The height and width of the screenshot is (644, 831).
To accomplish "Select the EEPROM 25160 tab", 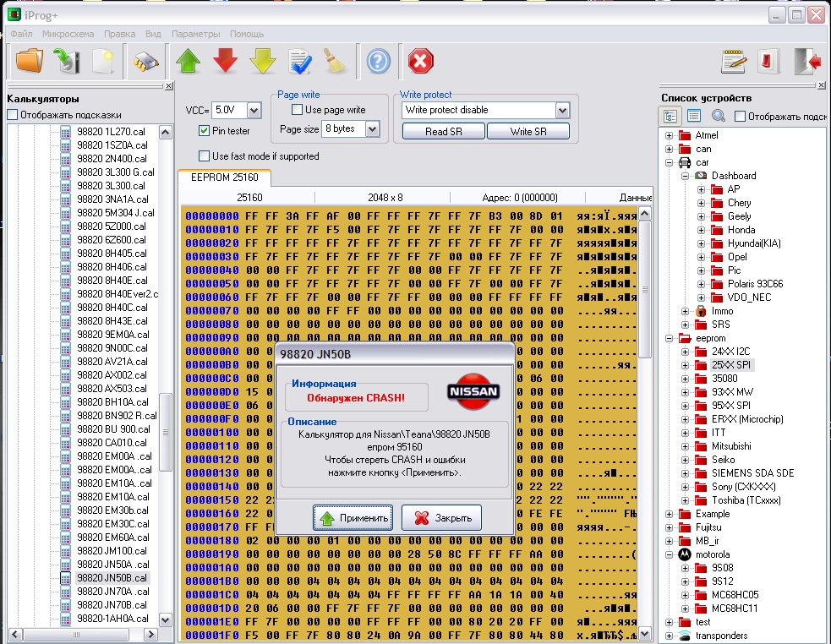I will tap(225, 177).
